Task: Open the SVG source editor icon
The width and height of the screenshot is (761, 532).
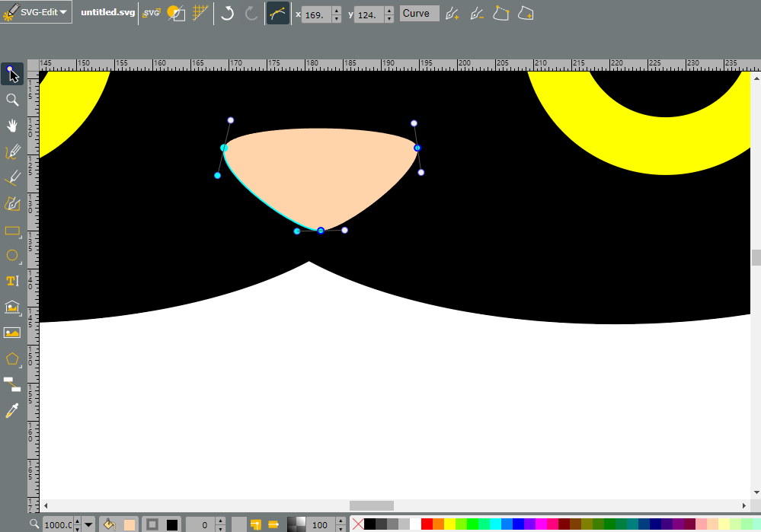Action: 152,13
